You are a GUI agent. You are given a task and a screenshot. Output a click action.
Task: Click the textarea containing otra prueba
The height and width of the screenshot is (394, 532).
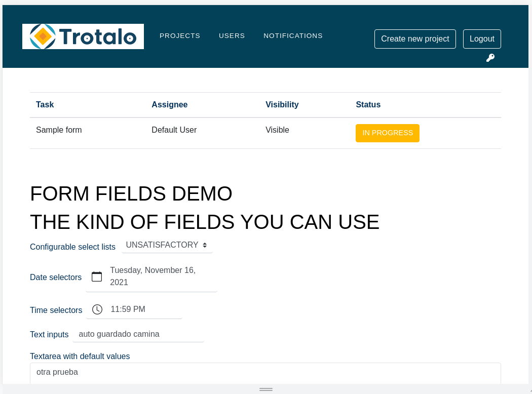pos(265,373)
